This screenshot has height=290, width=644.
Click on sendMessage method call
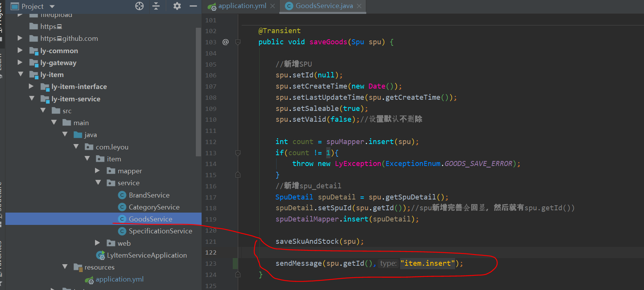click(x=299, y=263)
